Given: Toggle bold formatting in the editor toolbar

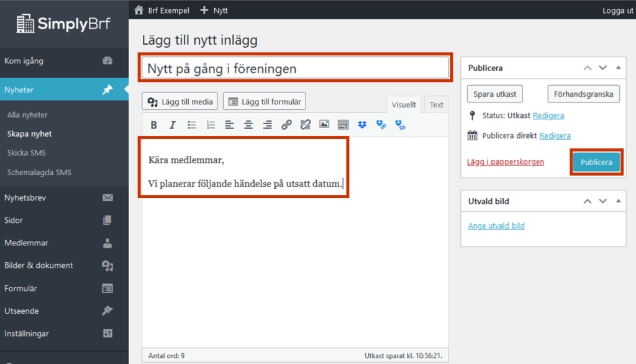Looking at the screenshot, I should click(x=153, y=125).
